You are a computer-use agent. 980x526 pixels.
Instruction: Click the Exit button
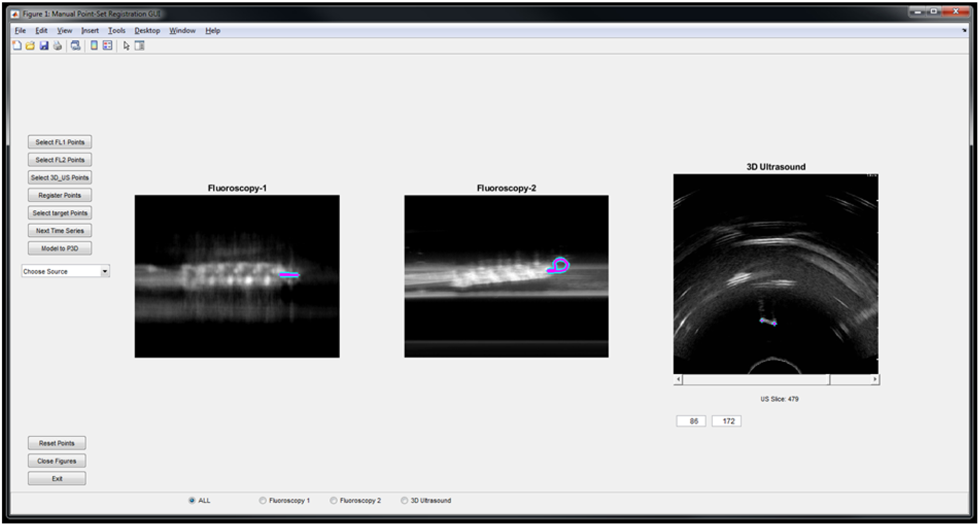click(57, 479)
